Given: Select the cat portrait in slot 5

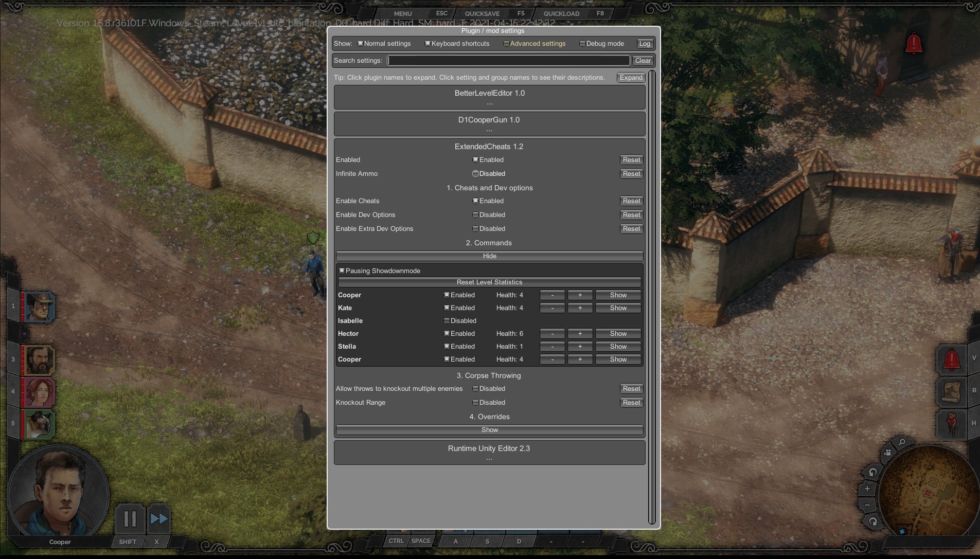Looking at the screenshot, I should point(39,424).
